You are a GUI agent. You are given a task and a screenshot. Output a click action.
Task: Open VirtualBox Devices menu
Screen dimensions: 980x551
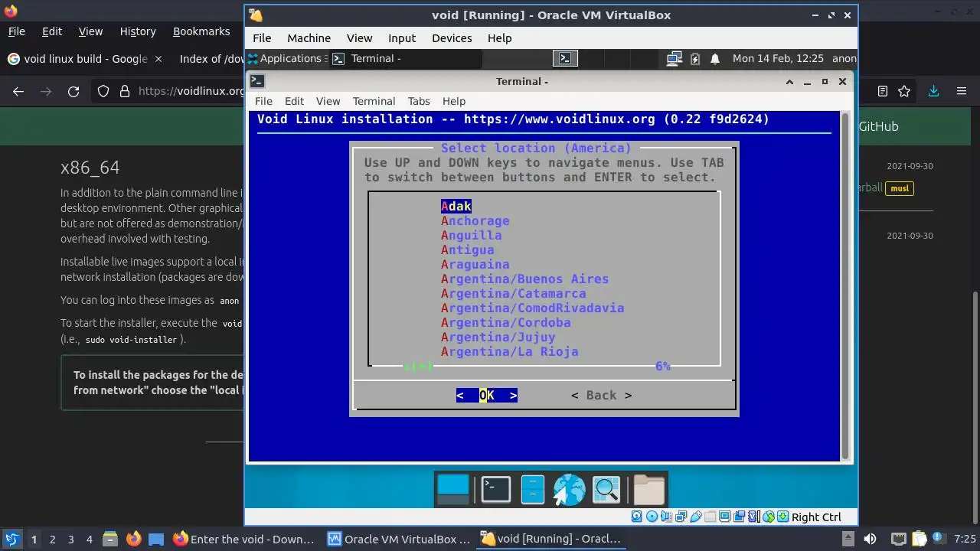[x=452, y=37]
